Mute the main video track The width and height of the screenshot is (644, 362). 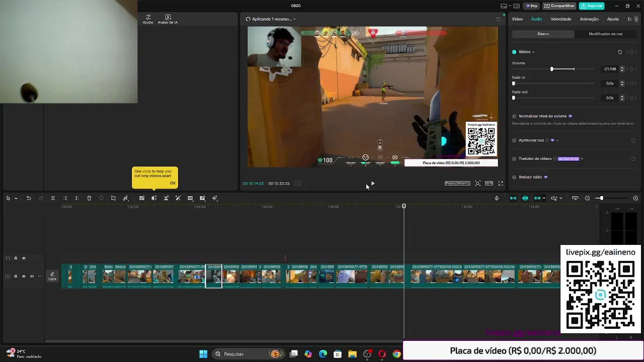click(x=32, y=276)
